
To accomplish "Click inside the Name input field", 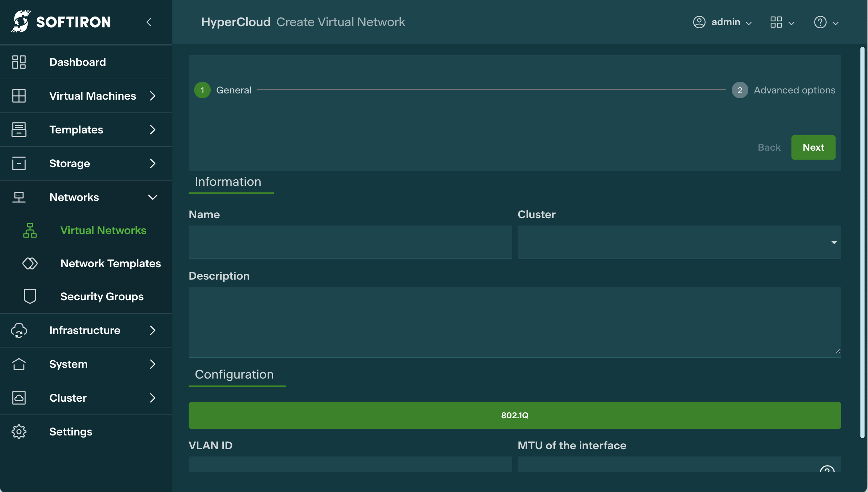I will tap(350, 242).
